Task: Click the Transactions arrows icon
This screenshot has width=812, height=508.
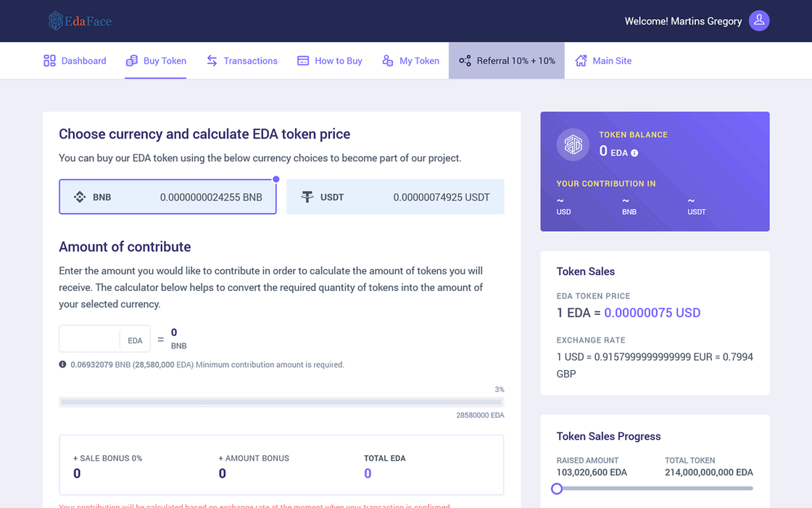Action: (212, 61)
